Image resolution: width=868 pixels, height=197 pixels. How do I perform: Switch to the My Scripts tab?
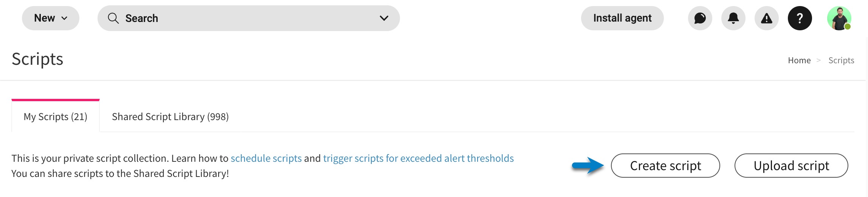(x=56, y=116)
